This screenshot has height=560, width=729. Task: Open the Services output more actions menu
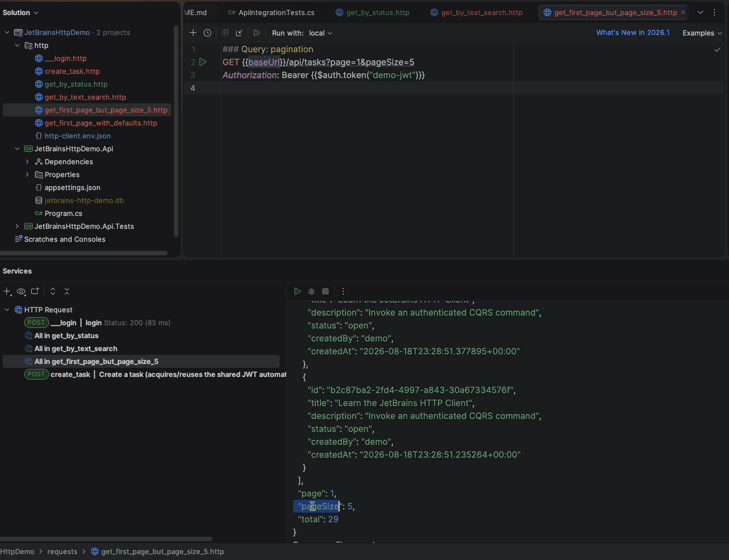point(343,291)
